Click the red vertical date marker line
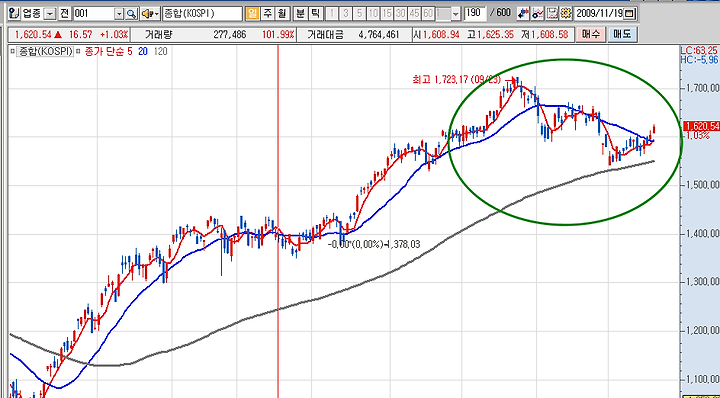This screenshot has height=398, width=720. tap(278, 220)
